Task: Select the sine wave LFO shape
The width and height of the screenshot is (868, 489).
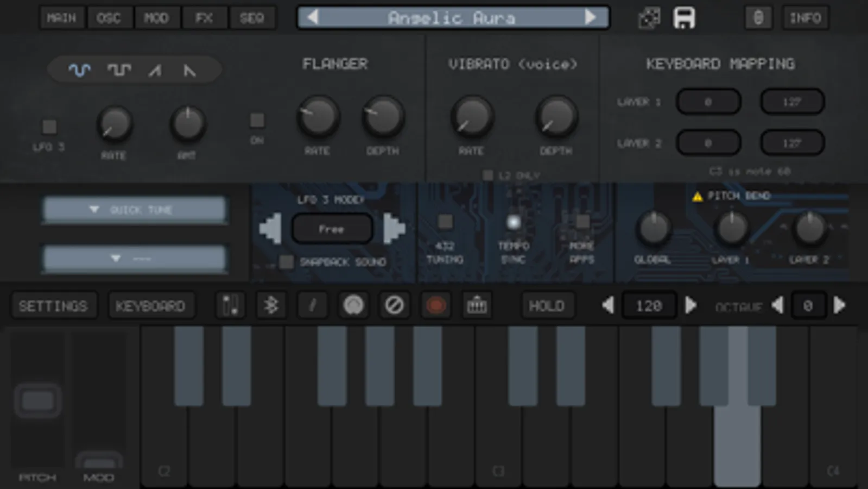Action: [x=79, y=70]
